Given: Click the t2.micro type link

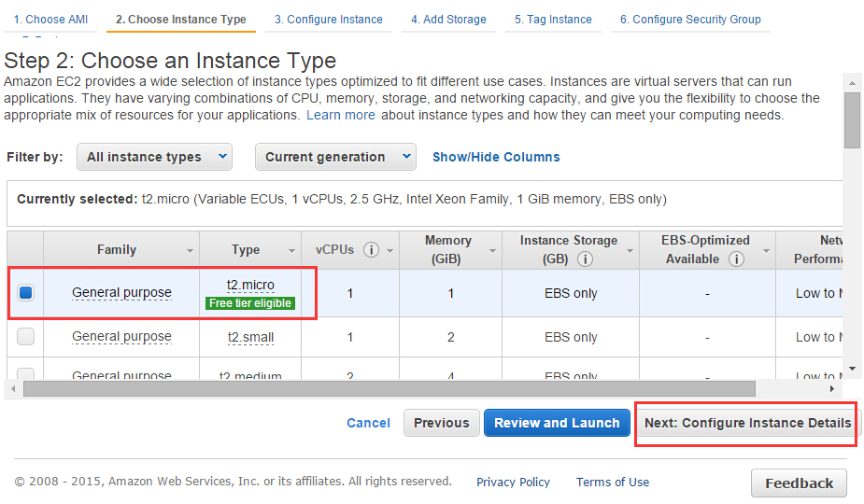Looking at the screenshot, I should (x=250, y=285).
